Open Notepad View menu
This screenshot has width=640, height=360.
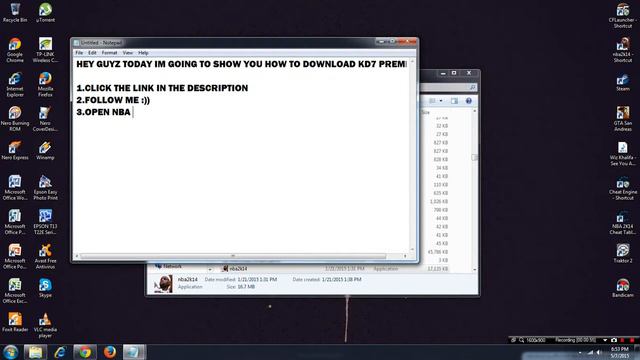(128, 53)
